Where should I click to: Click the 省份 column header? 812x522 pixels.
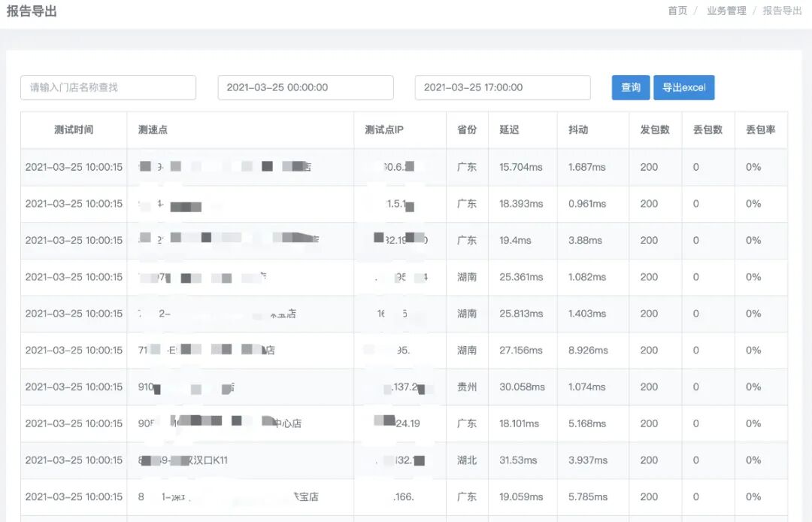click(x=467, y=130)
